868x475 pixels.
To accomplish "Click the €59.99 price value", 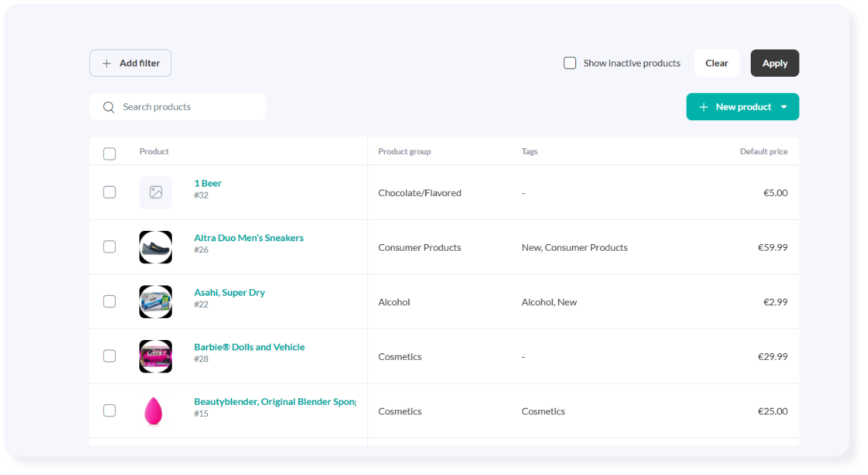I will (773, 248).
